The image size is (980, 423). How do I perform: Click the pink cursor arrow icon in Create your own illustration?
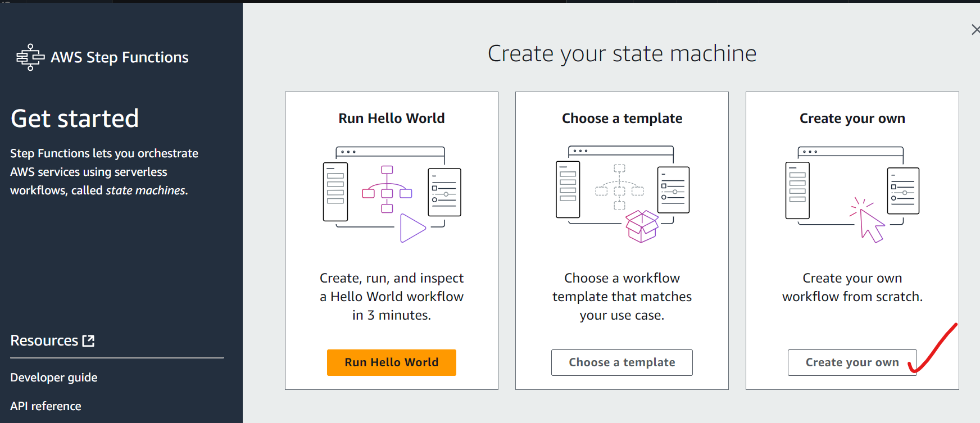click(869, 223)
